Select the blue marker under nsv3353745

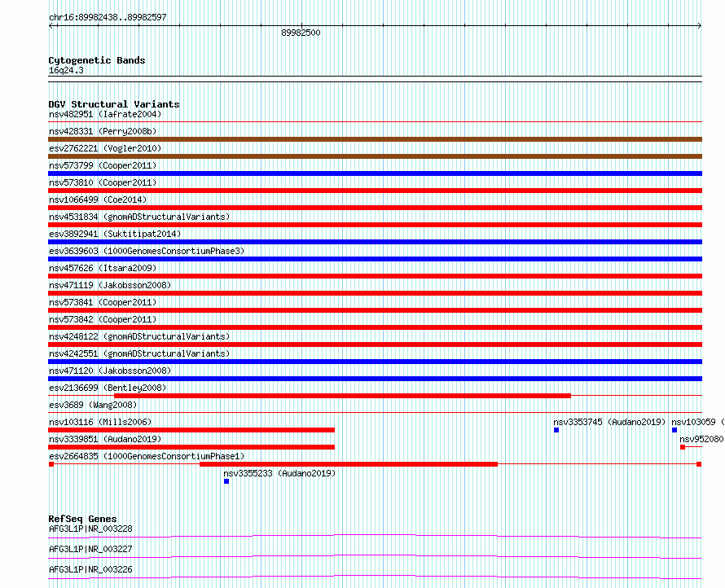[556, 430]
